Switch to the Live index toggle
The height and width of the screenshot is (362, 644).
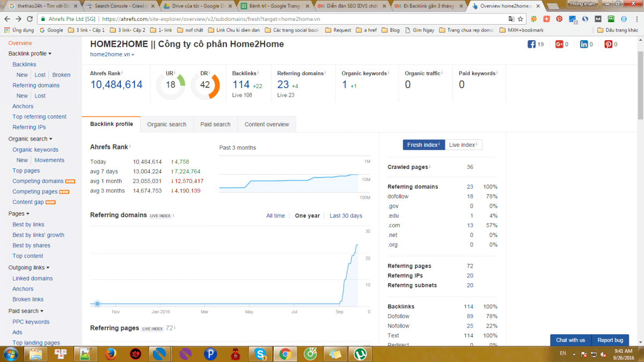pos(463,145)
